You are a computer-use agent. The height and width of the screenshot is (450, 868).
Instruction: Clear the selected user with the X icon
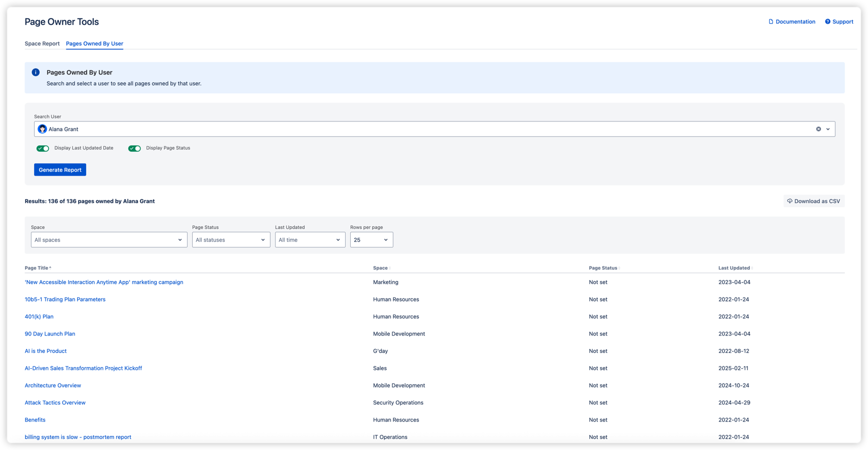(818, 129)
